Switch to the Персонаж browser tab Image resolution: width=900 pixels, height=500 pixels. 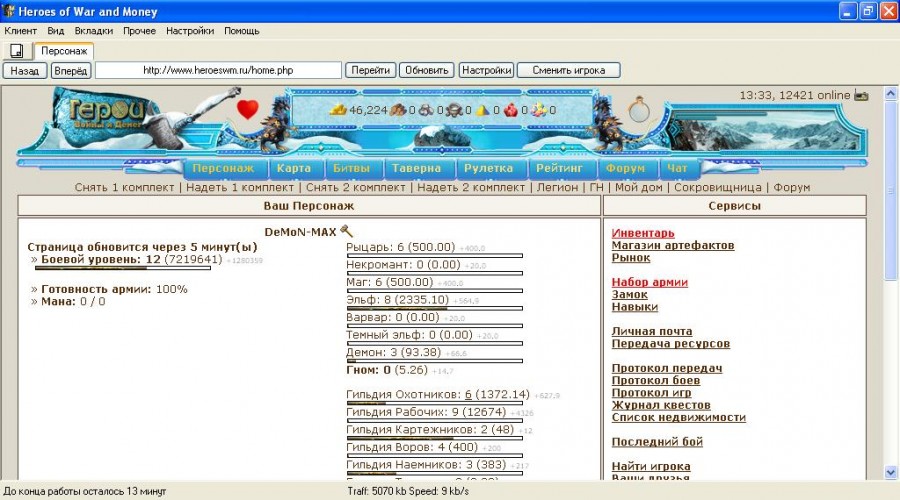[x=64, y=50]
